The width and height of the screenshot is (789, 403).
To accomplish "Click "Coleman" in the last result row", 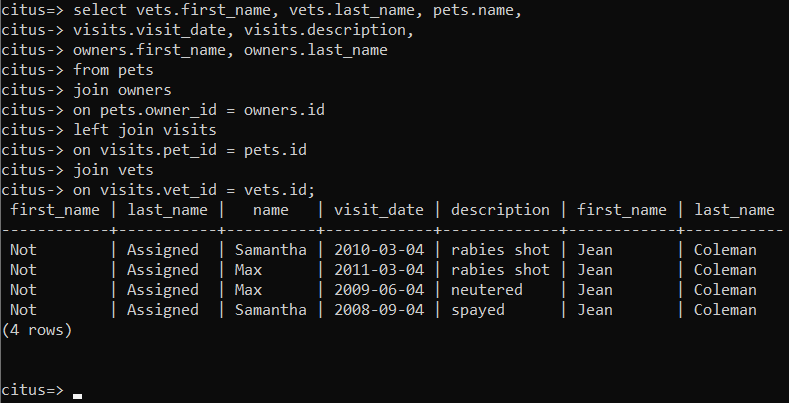I will tap(725, 310).
